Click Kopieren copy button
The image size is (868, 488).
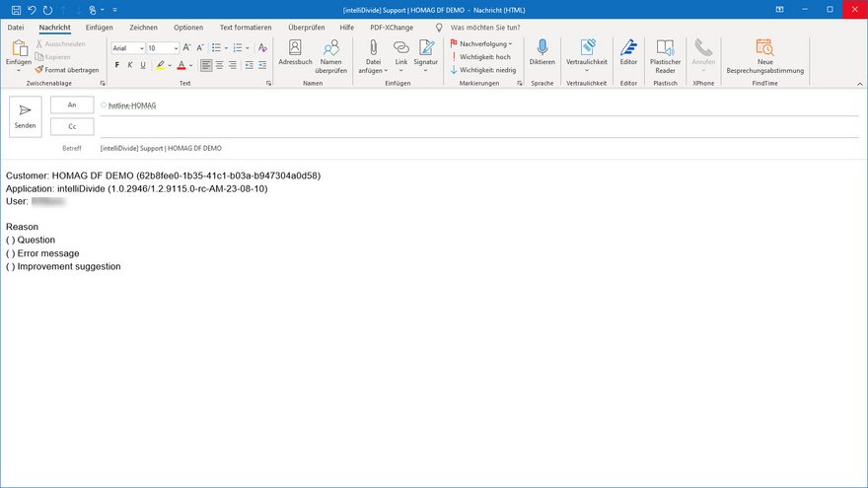[x=52, y=56]
